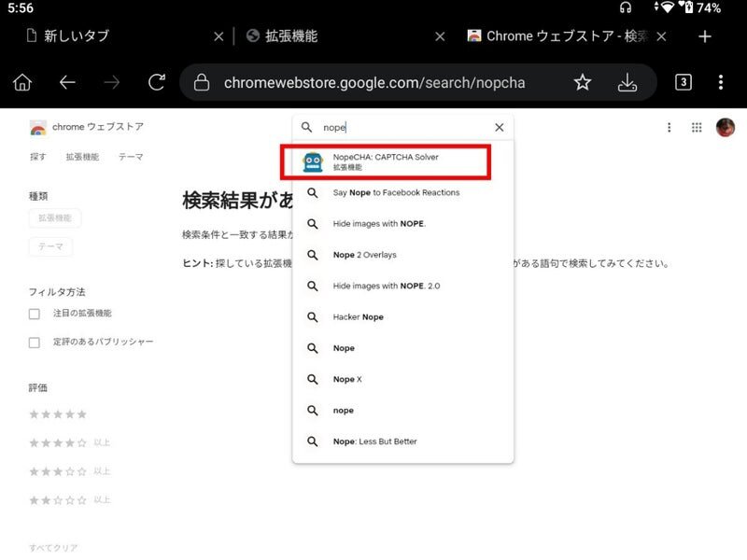This screenshot has height=560, width=747.
Task: Open the Google apps grid
Action: pos(697,127)
